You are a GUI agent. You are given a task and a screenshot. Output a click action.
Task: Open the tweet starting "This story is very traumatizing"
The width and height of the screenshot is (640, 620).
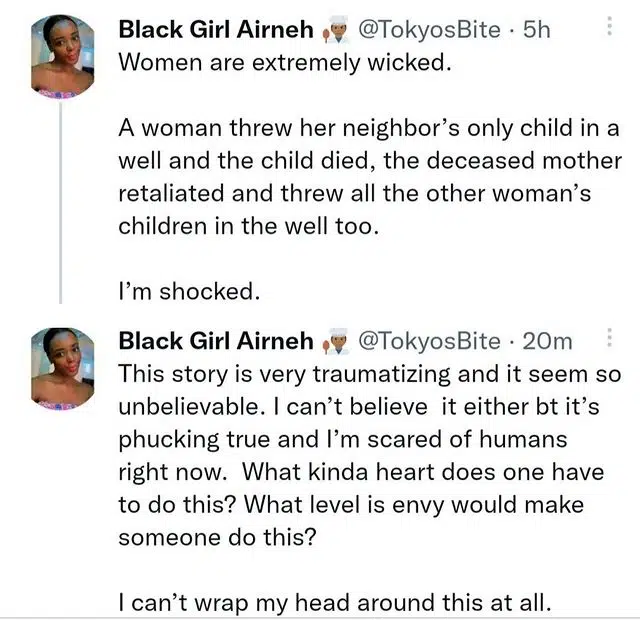tap(369, 372)
